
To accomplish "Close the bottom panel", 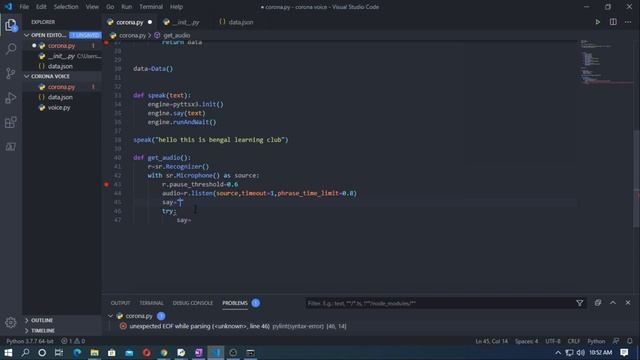I will tap(628, 303).
